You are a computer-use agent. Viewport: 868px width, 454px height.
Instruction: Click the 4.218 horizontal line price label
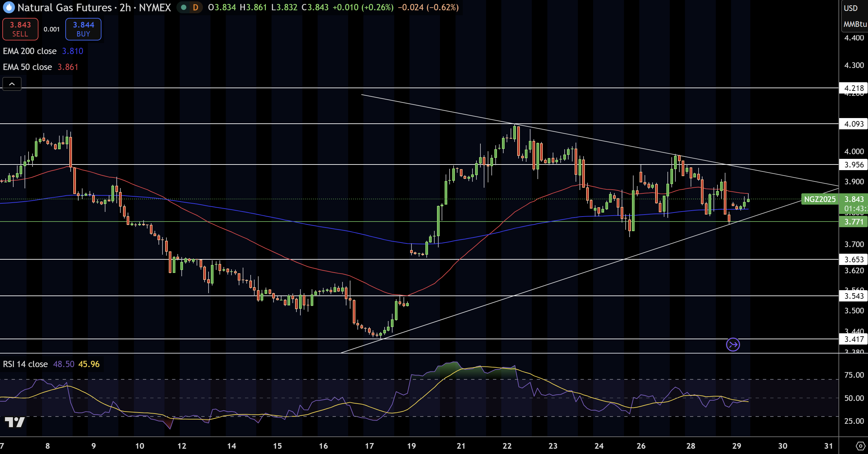tap(853, 88)
